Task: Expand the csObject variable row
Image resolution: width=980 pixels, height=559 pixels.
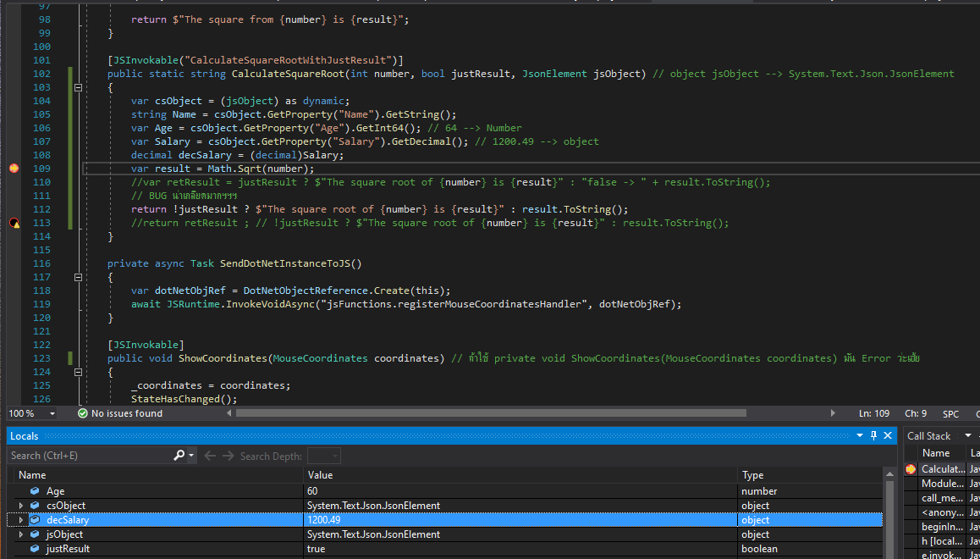Action: click(20, 505)
